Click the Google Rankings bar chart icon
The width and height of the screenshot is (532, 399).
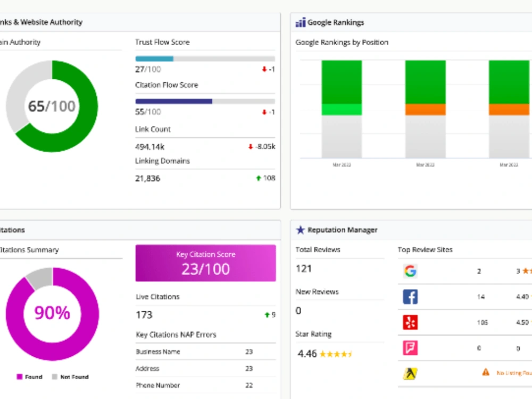click(300, 22)
